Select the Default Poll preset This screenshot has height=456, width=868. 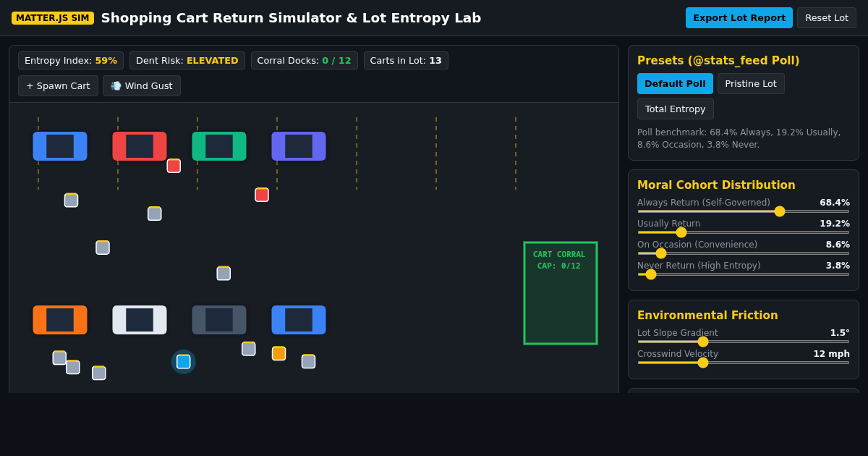click(675, 84)
